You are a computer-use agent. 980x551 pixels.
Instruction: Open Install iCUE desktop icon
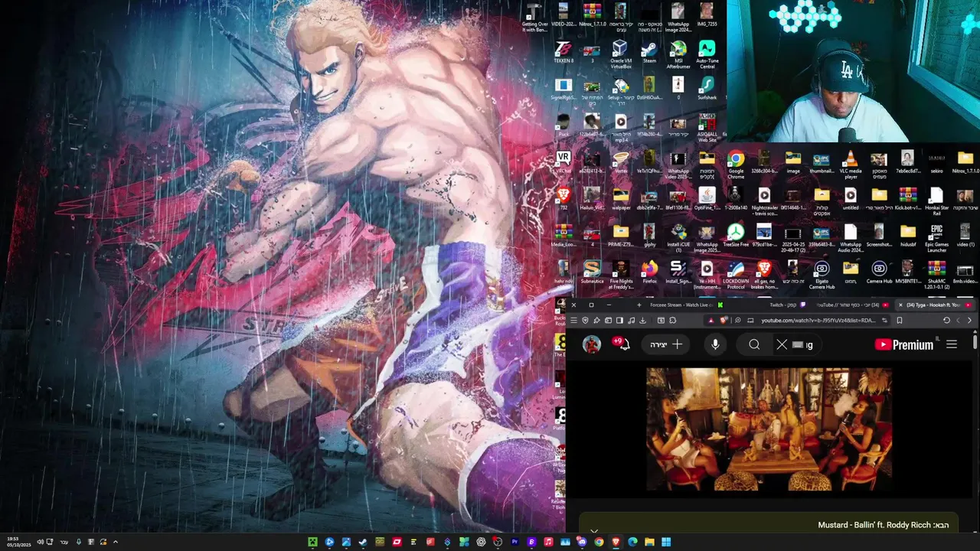point(678,238)
